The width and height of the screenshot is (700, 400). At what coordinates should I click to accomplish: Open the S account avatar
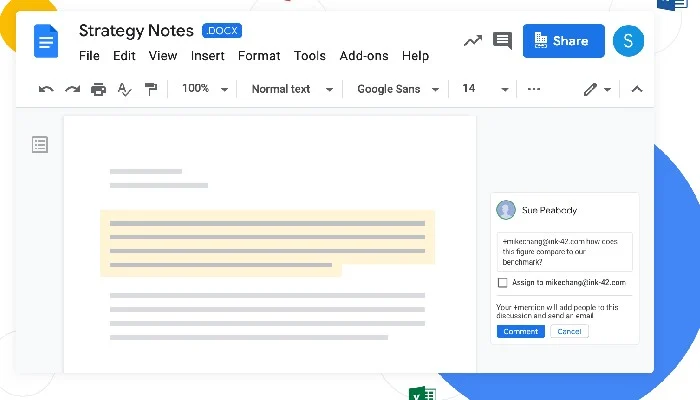tap(628, 41)
